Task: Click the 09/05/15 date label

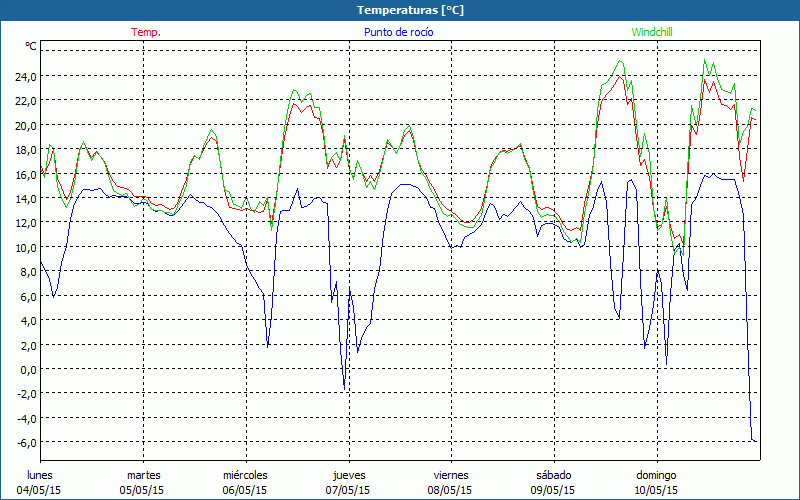Action: click(x=553, y=490)
